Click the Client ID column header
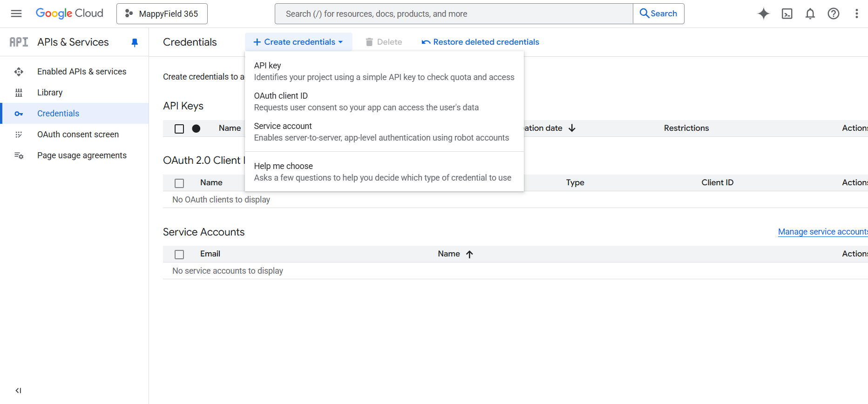The height and width of the screenshot is (404, 868). 718,182
